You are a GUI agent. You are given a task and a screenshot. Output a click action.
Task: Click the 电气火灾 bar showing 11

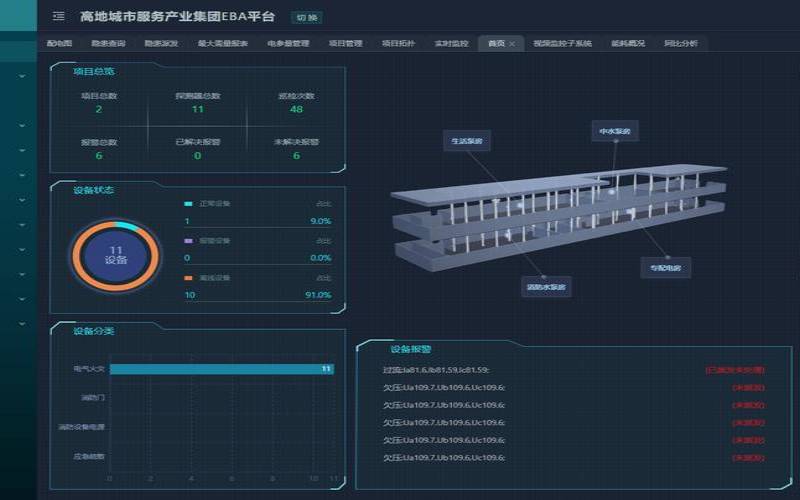pyautogui.click(x=222, y=369)
